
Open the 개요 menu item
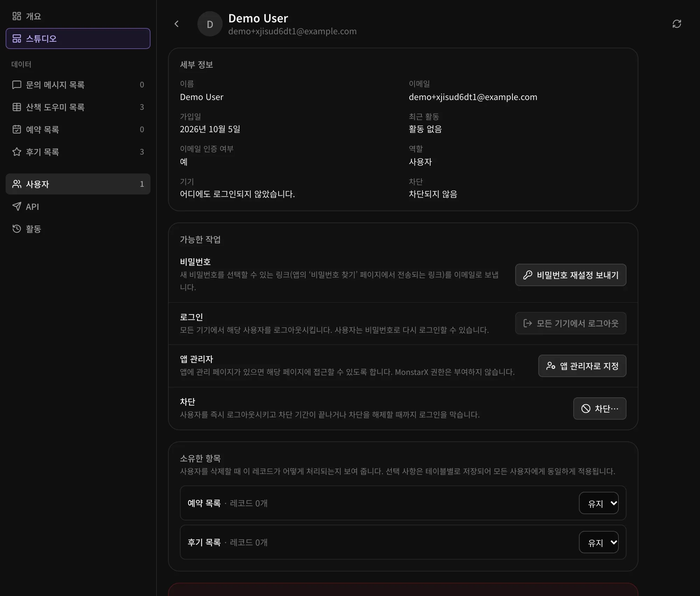[78, 16]
